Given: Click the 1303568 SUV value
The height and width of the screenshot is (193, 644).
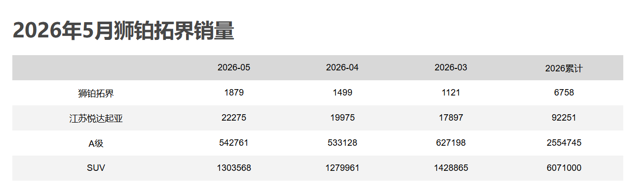Looking at the screenshot, I should [x=234, y=168].
